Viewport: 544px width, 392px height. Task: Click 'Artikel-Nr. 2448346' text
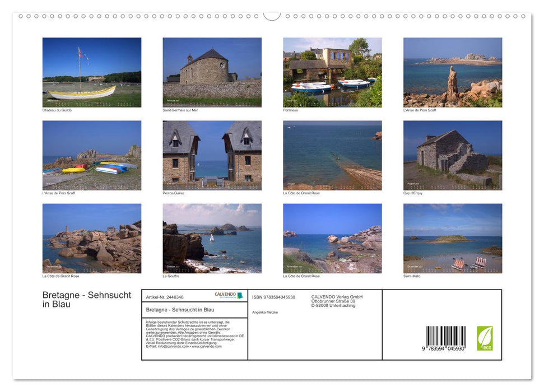pos(165,297)
